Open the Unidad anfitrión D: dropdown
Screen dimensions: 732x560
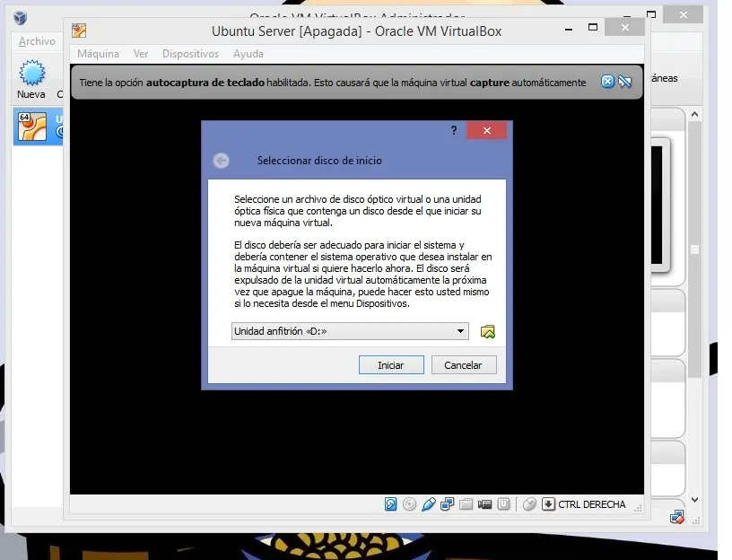pos(350,331)
